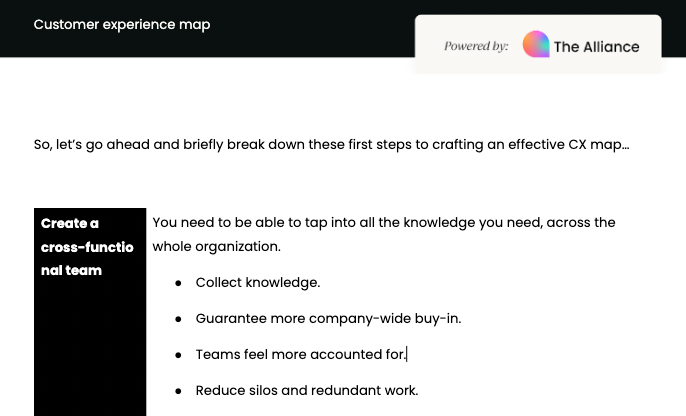Click the "Guarantee more company-wide buy-in." line

click(328, 319)
